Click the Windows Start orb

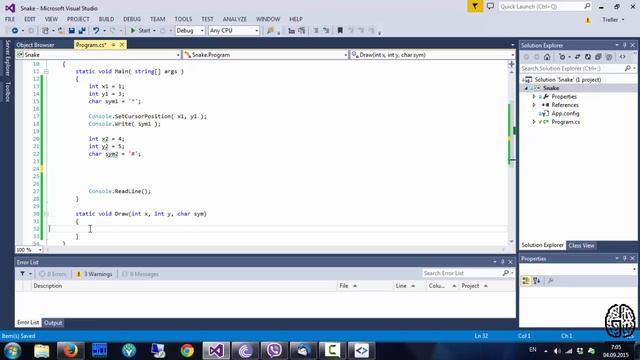[12, 351]
